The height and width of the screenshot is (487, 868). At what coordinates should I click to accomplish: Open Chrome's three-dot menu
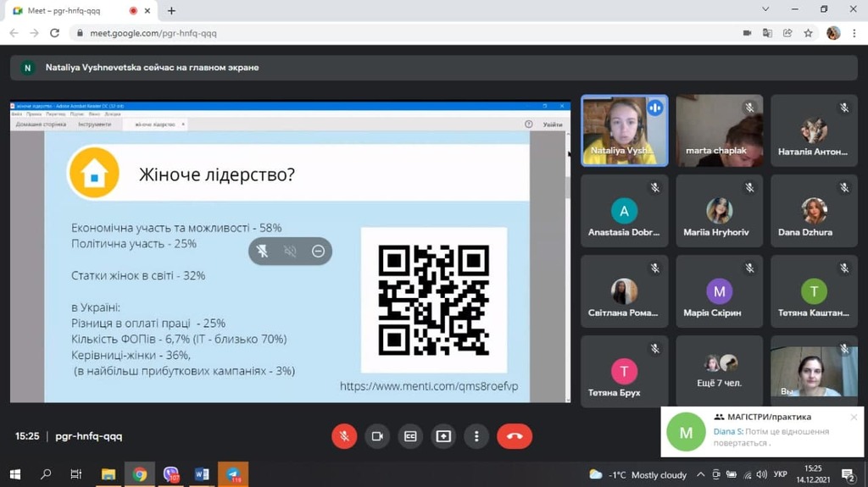(854, 33)
